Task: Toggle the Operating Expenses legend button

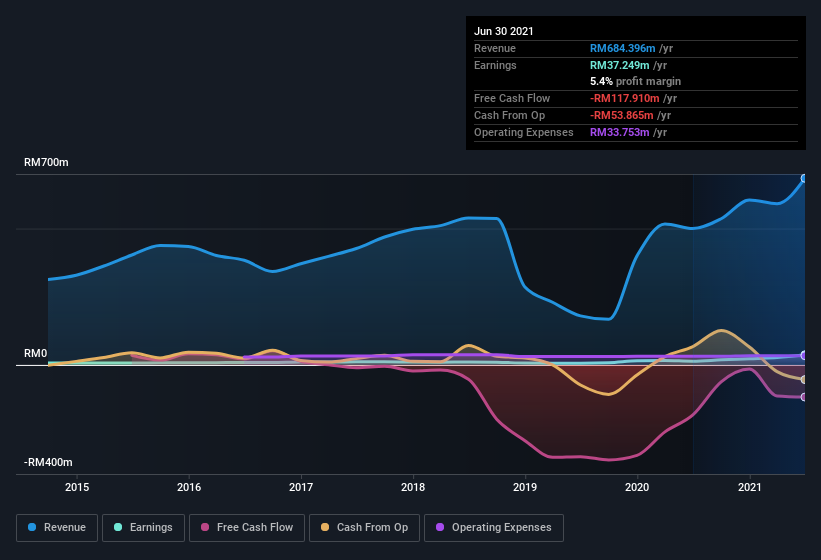Action: [494, 528]
